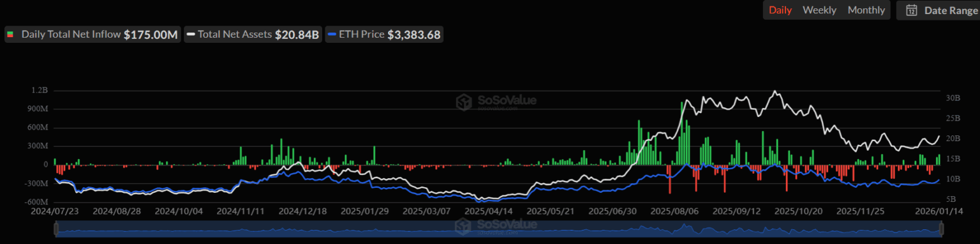
Task: Click the 30B right axis label
Action: click(953, 98)
